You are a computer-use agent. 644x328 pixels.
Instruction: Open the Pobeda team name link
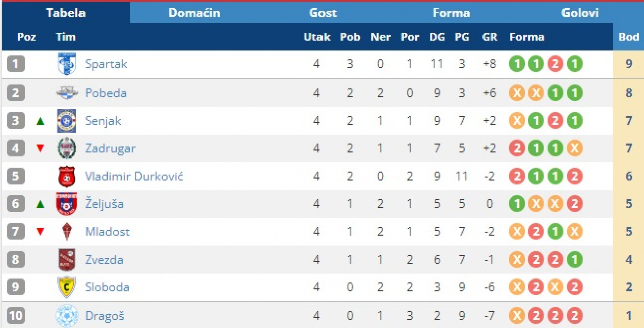click(106, 93)
